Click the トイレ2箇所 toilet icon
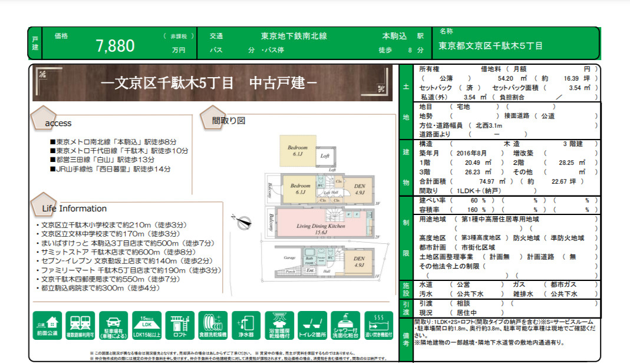The height and width of the screenshot is (364, 630). [x=312, y=326]
